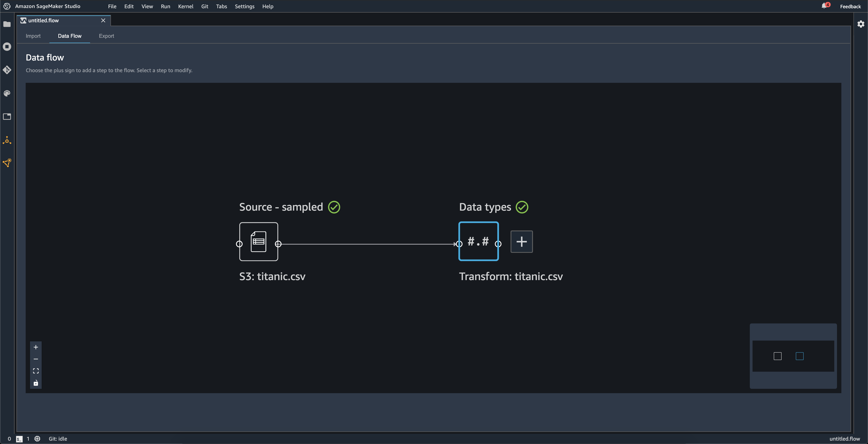The image size is (868, 444).
Task: Click the settings gear icon top right
Action: (860, 24)
